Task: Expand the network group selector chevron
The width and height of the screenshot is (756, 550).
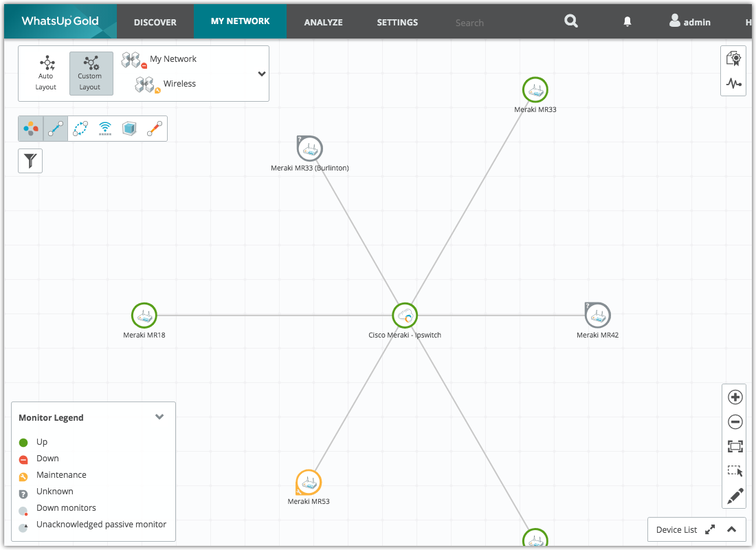Action: pos(262,74)
